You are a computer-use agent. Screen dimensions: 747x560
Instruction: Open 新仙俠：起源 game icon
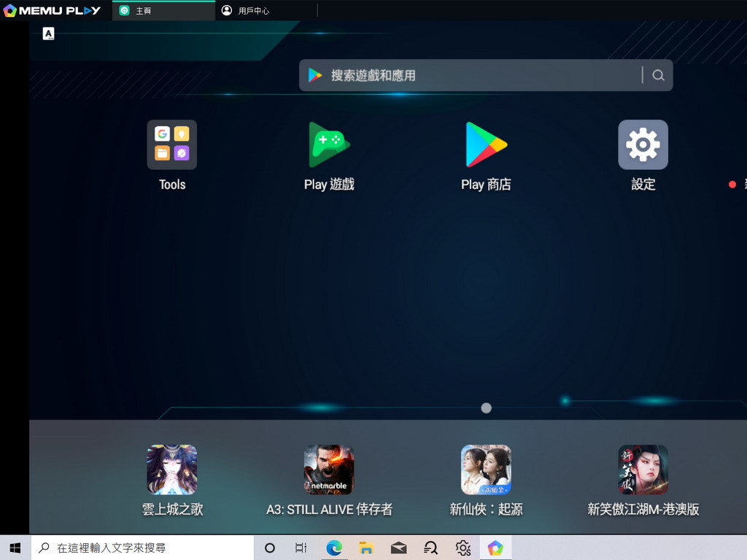point(486,470)
